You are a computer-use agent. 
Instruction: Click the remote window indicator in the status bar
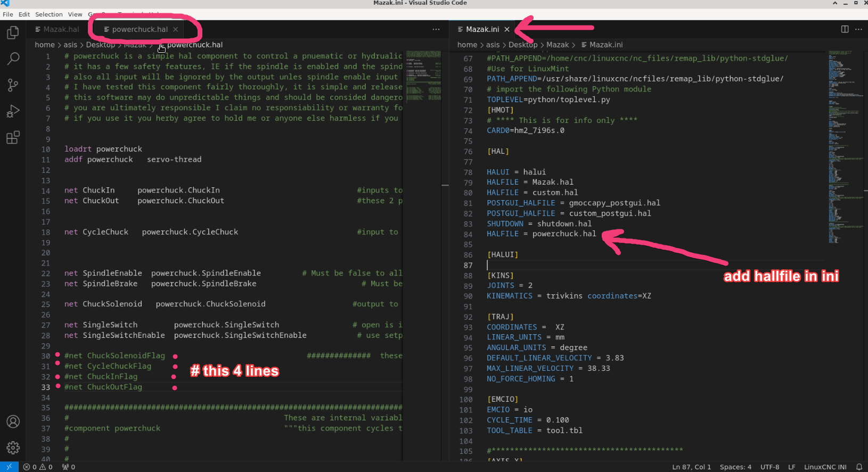9,467
